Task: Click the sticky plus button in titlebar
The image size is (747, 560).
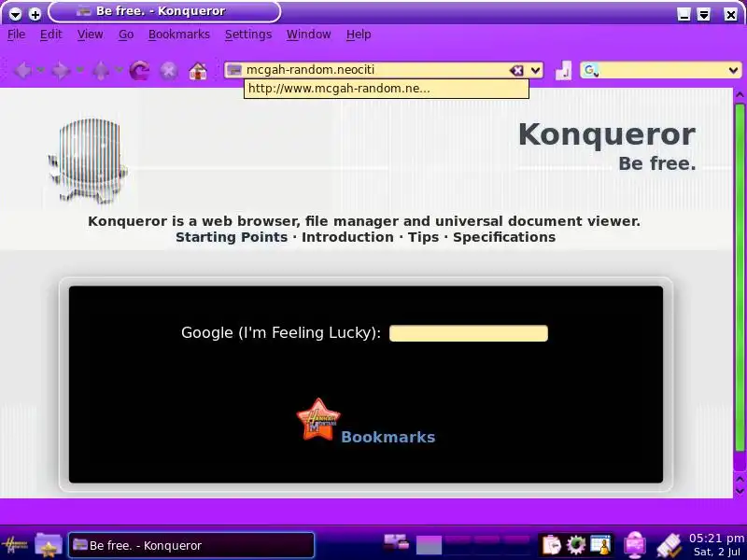Action: (35, 14)
